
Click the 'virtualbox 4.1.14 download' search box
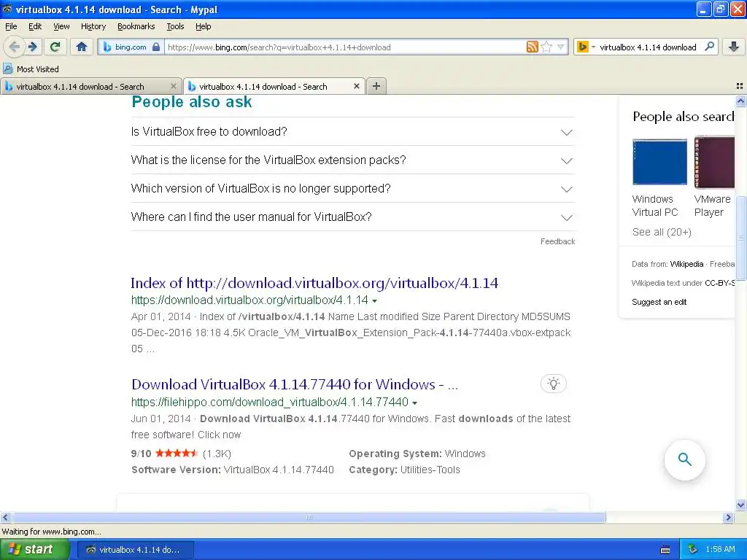click(648, 47)
